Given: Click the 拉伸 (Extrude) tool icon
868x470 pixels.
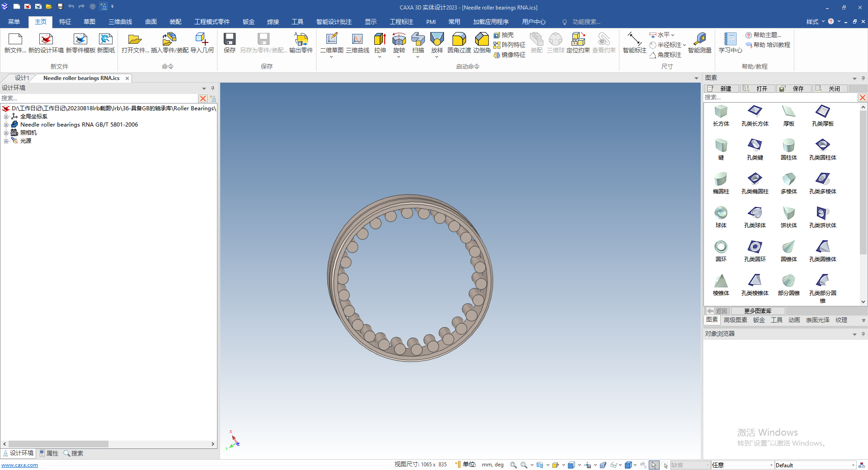Looking at the screenshot, I should click(x=380, y=40).
